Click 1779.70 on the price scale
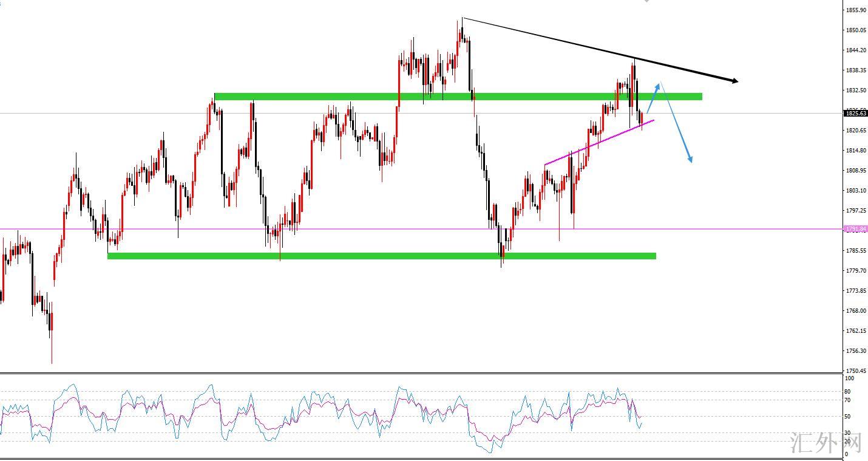 855,271
